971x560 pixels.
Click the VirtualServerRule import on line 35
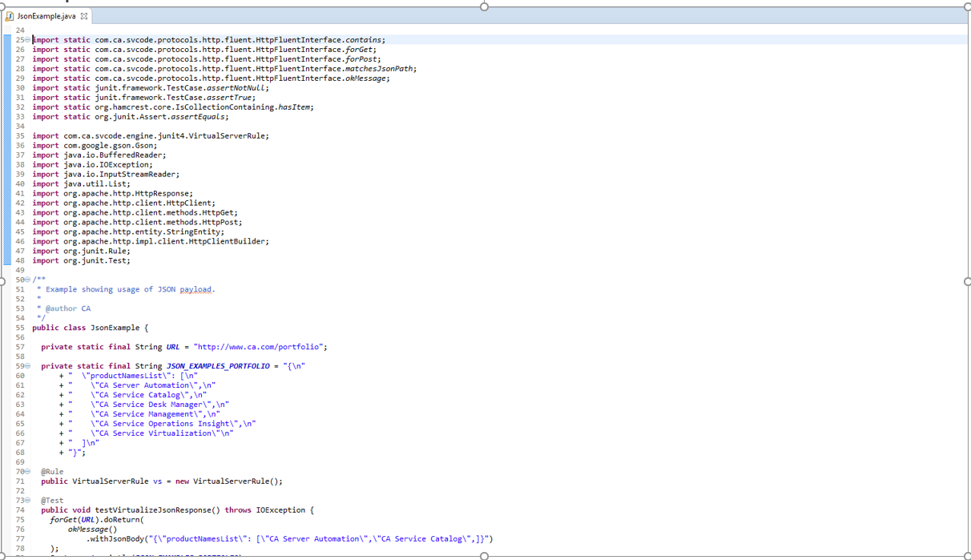[x=151, y=135]
